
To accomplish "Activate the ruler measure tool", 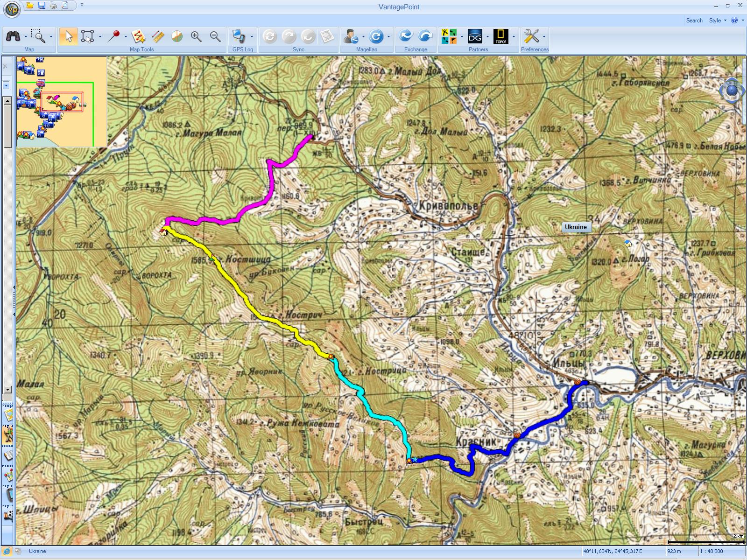I will [158, 36].
